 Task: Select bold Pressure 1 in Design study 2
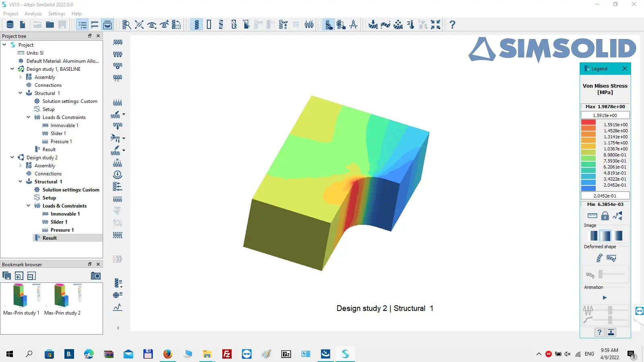(62, 230)
